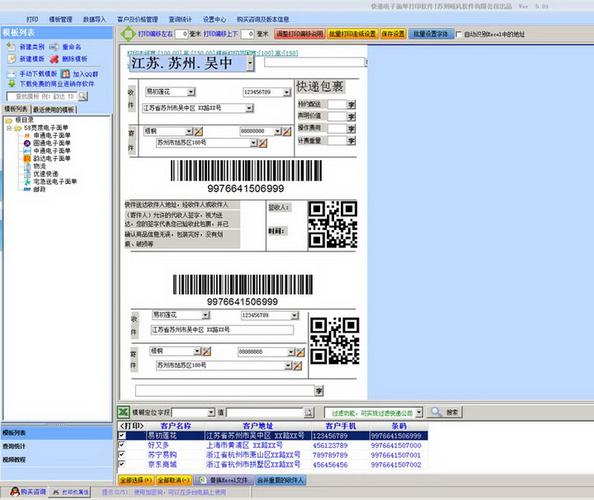Click the green print offset direction icon
This screenshot has width=594, height=500.
click(x=128, y=34)
